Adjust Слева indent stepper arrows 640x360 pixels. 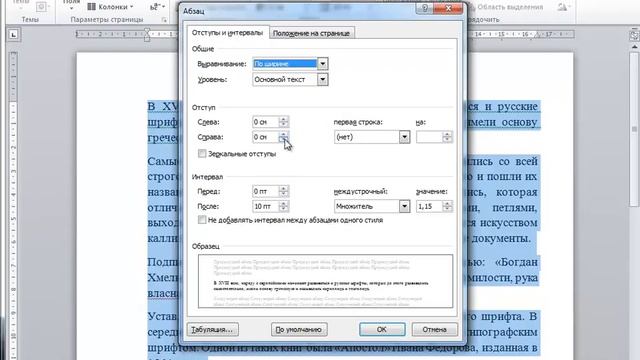tap(284, 122)
